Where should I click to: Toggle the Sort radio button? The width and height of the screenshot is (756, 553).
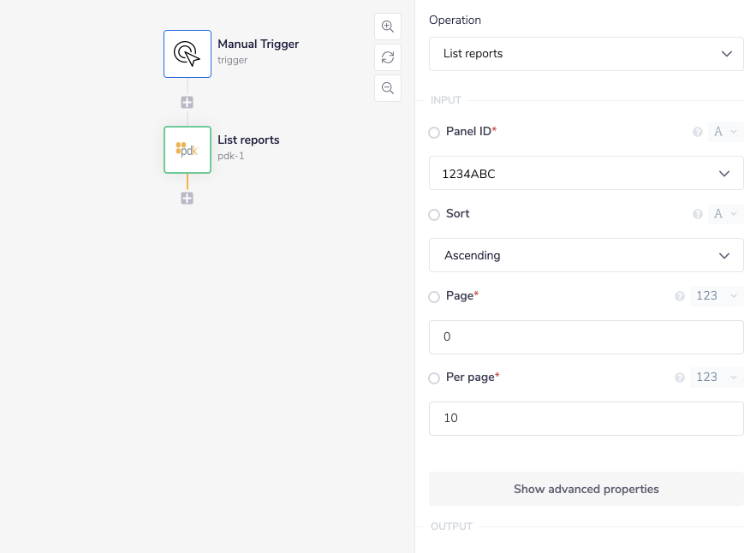tap(434, 215)
